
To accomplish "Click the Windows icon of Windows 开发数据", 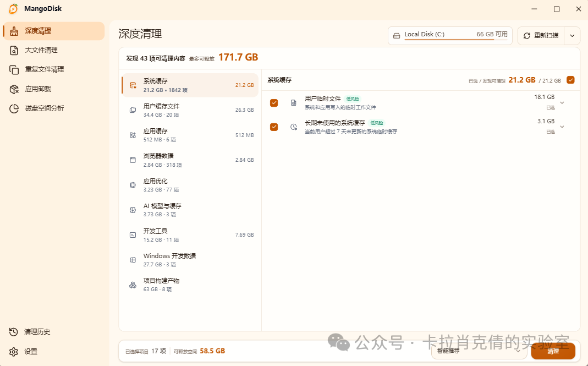I will point(133,260).
